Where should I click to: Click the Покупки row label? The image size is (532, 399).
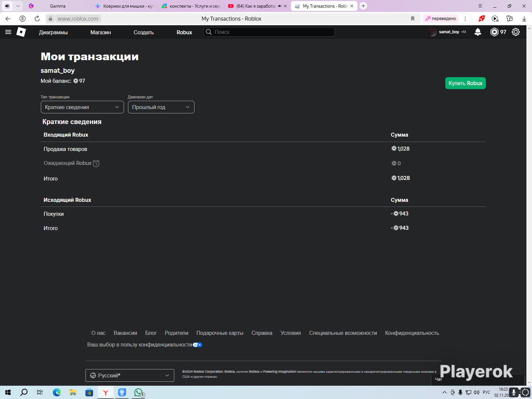(53, 214)
